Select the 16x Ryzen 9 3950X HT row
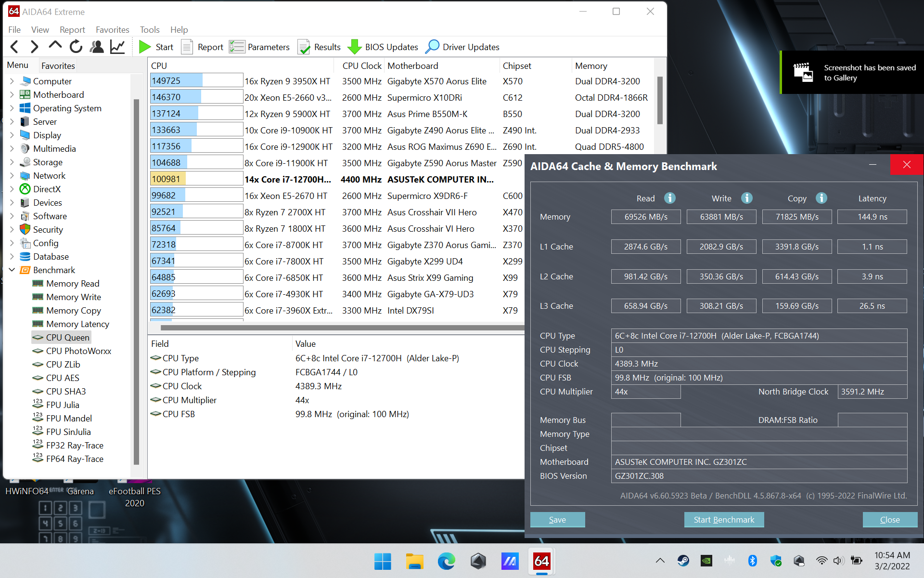Viewport: 924px width, 578px height. 402,81
